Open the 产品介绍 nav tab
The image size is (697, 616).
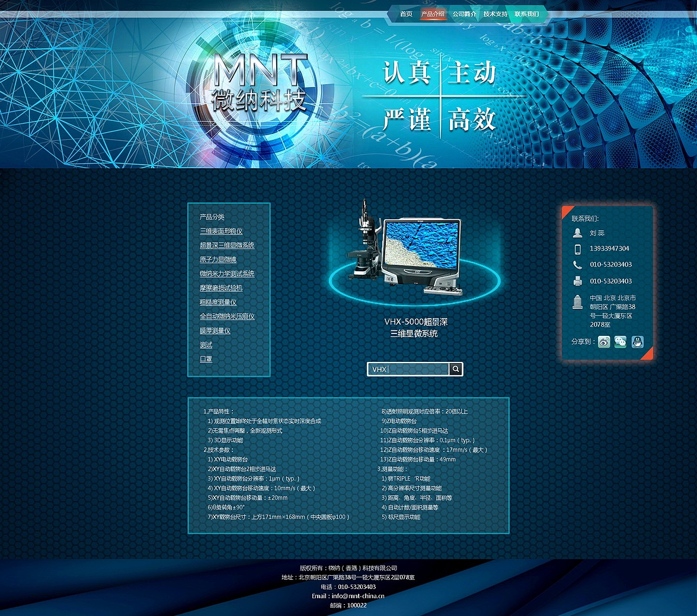(x=433, y=14)
